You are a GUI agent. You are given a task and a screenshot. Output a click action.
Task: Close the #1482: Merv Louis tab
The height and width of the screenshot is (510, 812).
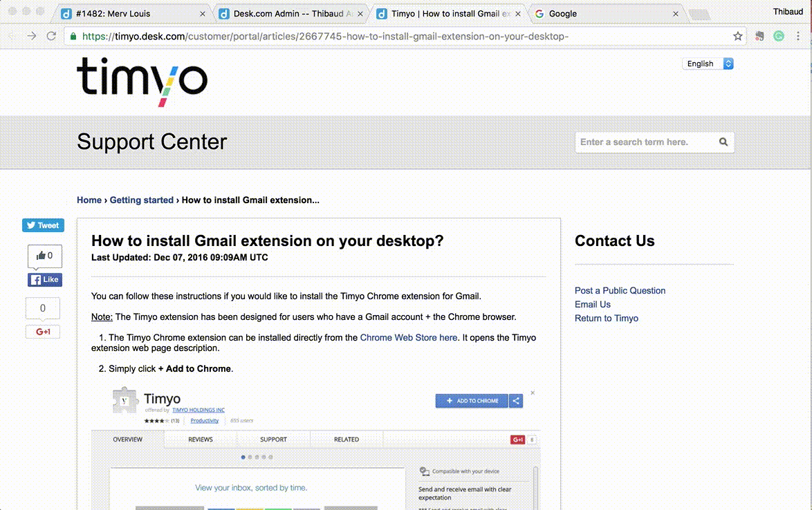coord(203,14)
